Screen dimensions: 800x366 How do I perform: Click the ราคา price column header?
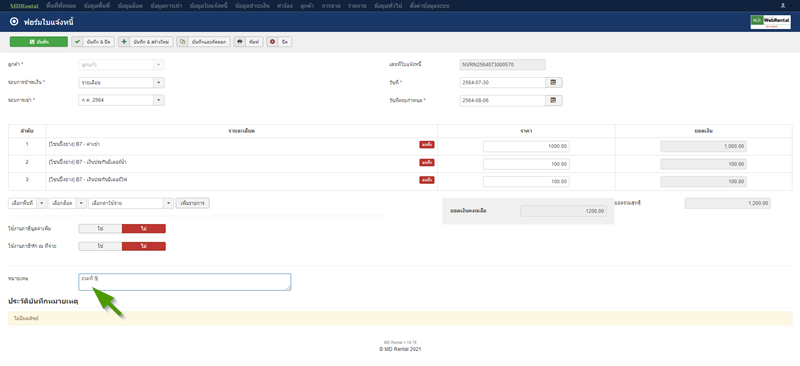(x=526, y=131)
